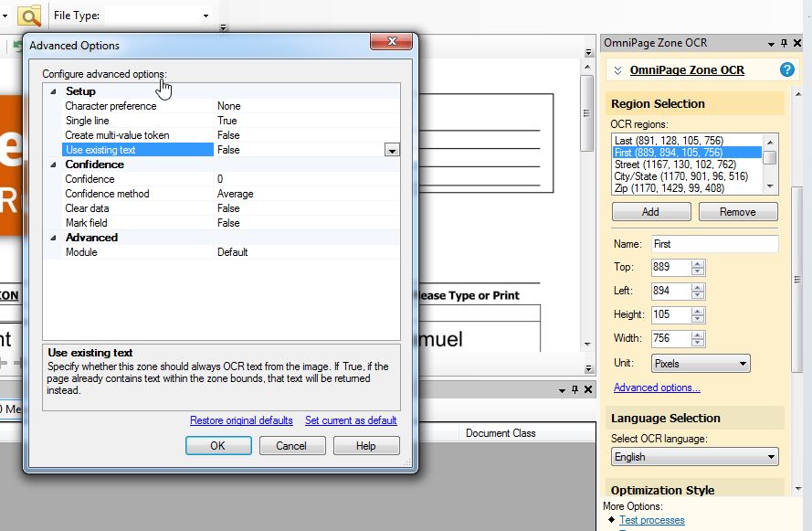Screen dimensions: 812x531
Task: Click side panel scroll down arrow
Action: [798, 489]
